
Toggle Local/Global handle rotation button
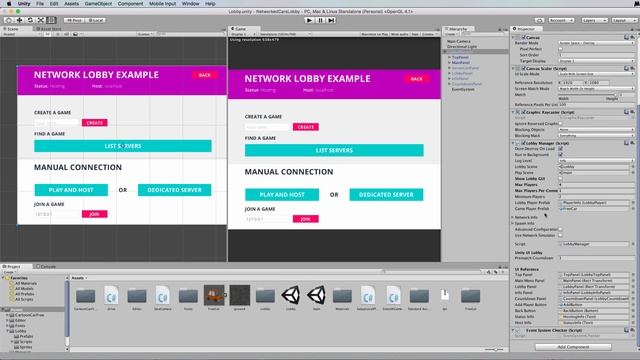(96, 20)
